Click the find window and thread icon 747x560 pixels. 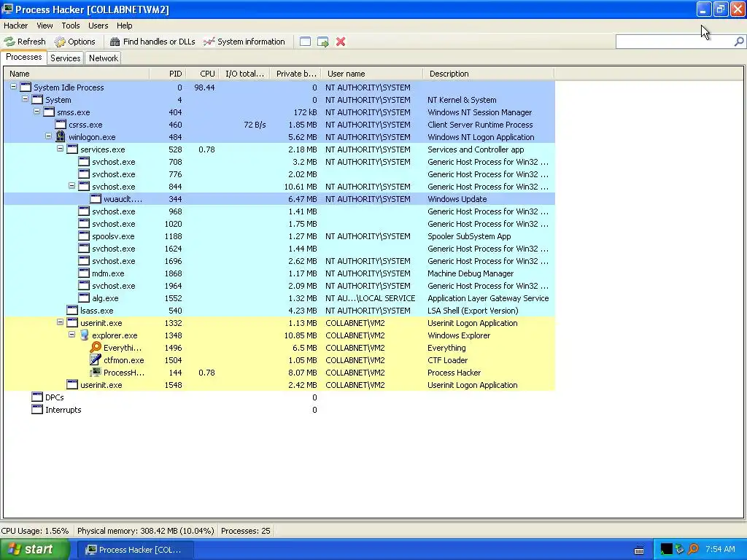click(323, 42)
